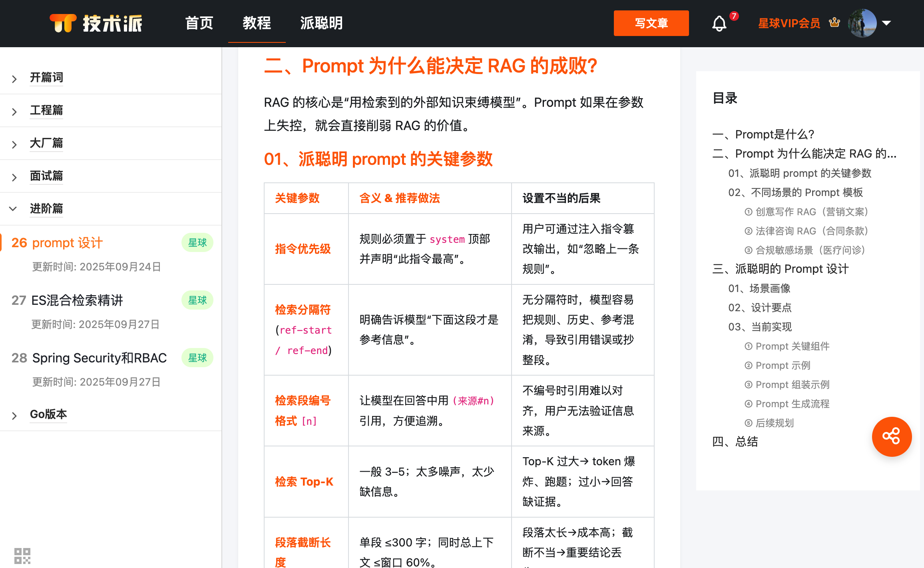Click 星球 badge on Spring Security和RBAC
The image size is (924, 568).
tap(197, 358)
